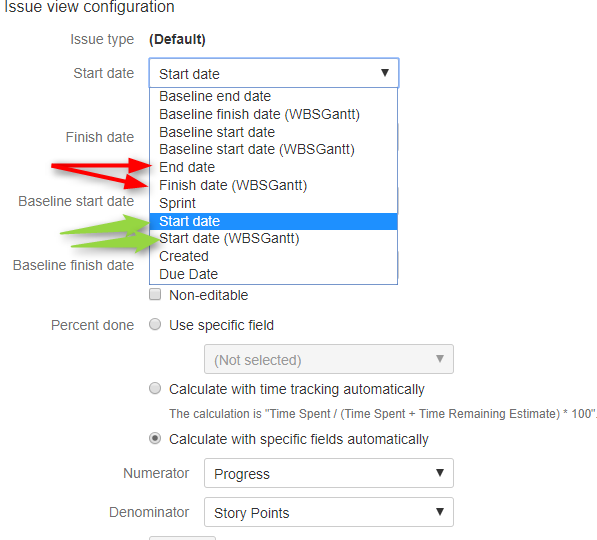Image resolution: width=597 pixels, height=540 pixels.
Task: Select Use specific field radio button
Action: pyautogui.click(x=155, y=324)
